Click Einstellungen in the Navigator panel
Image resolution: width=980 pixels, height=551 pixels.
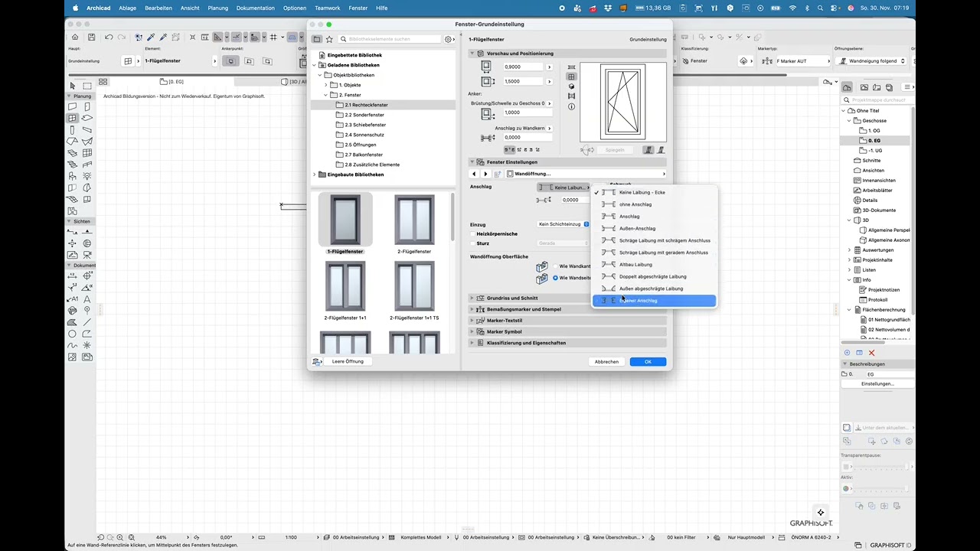point(877,383)
